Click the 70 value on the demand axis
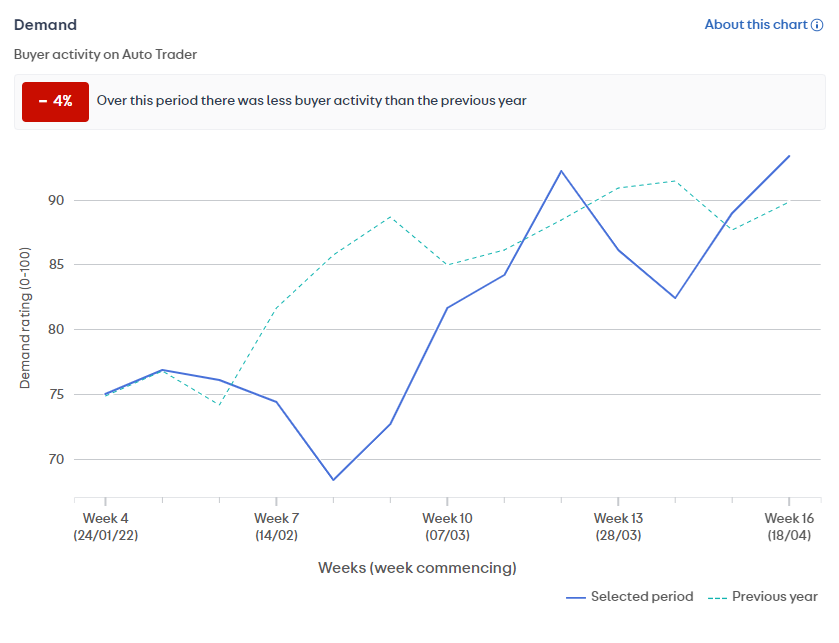This screenshot has height=643, width=839. pyautogui.click(x=54, y=459)
